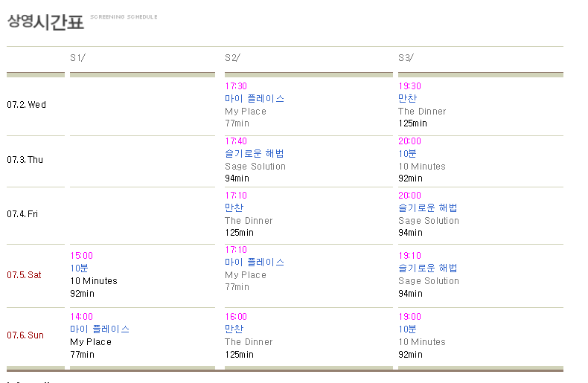Open 마이 플레이스 link on 07.2 Wed
Viewport: 588px width, 383px height.
255,99
